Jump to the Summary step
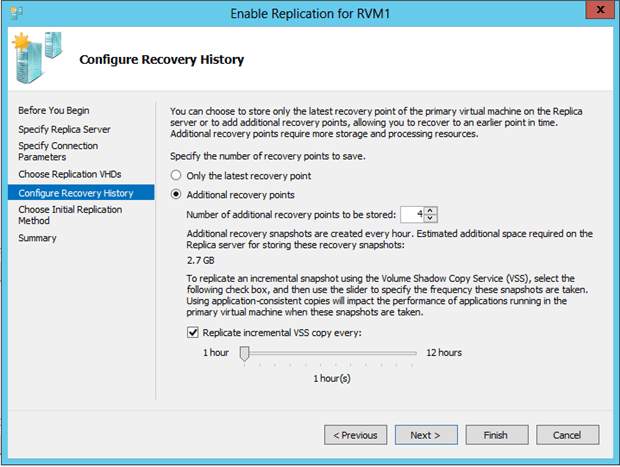The height and width of the screenshot is (467, 620). (x=37, y=238)
